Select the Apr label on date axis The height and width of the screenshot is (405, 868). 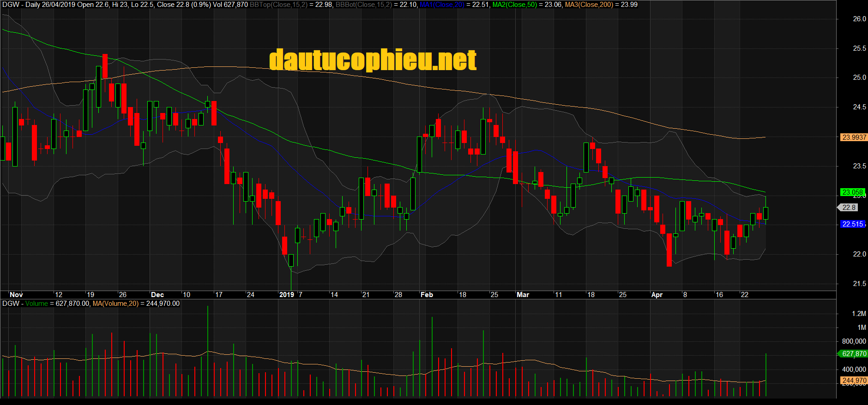(657, 295)
